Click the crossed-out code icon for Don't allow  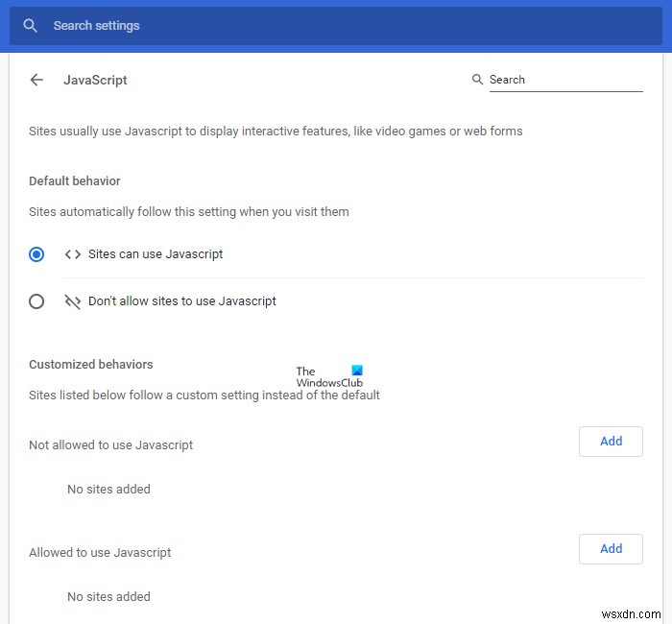[x=73, y=301]
